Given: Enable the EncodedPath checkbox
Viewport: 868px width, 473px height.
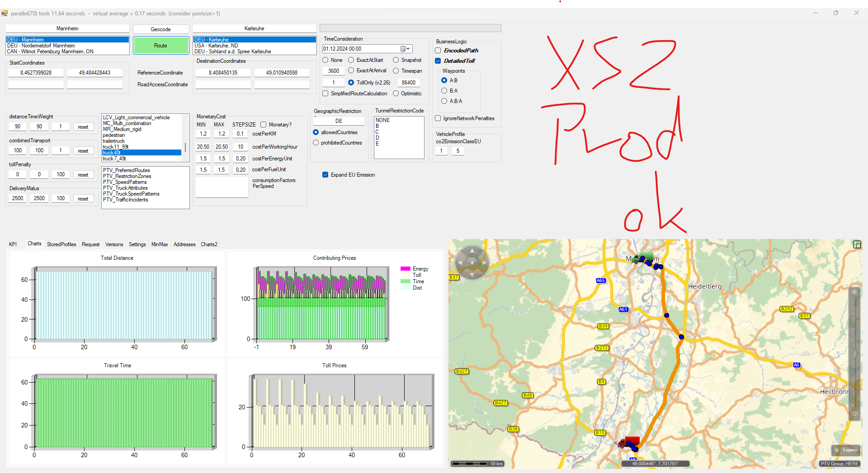Looking at the screenshot, I should 438,51.
